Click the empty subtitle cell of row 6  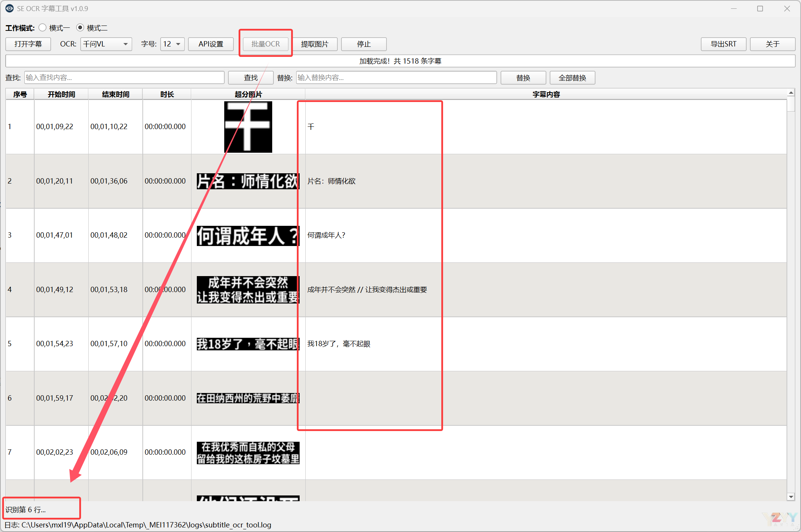pos(546,398)
